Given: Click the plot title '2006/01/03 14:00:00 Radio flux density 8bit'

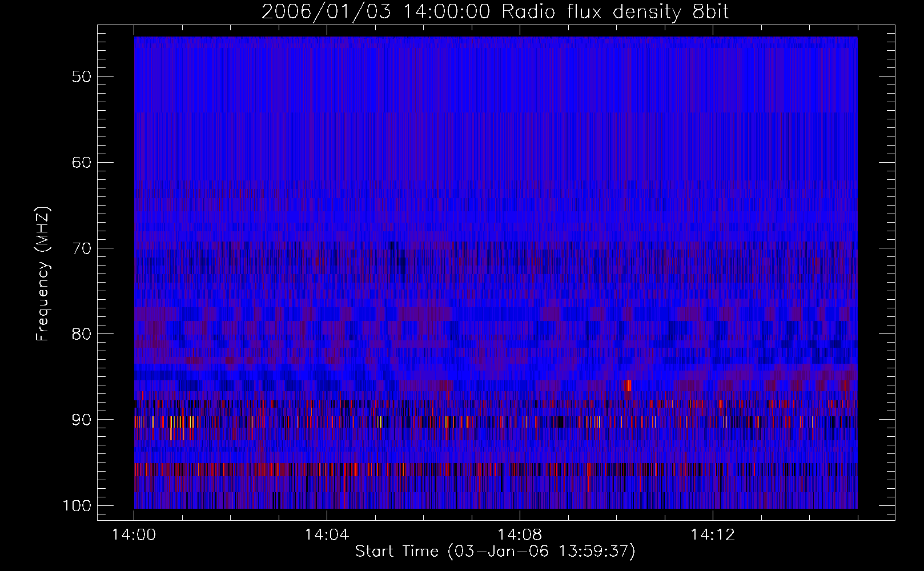Looking at the screenshot, I should [x=495, y=12].
